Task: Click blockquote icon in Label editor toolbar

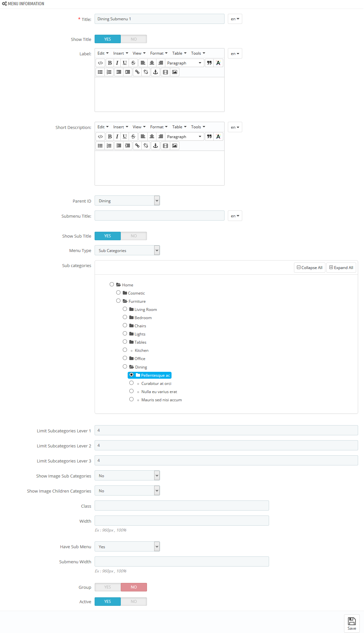Action: (209, 63)
